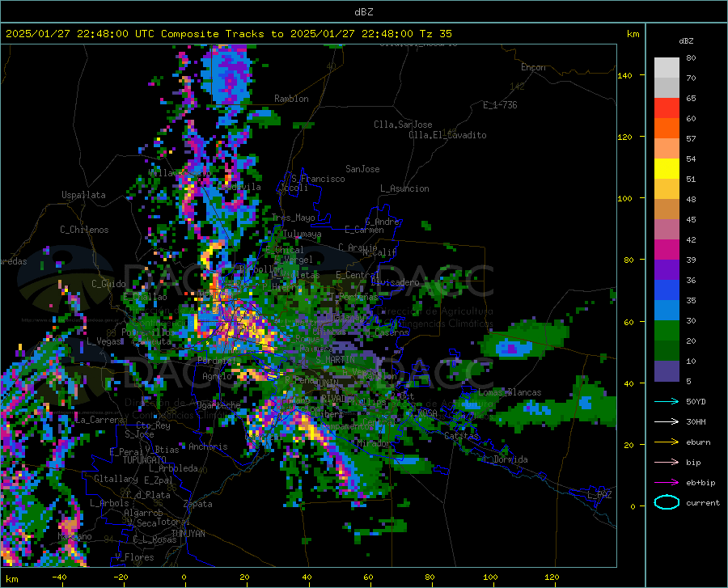Click the 'Encon' map label

tap(533, 67)
